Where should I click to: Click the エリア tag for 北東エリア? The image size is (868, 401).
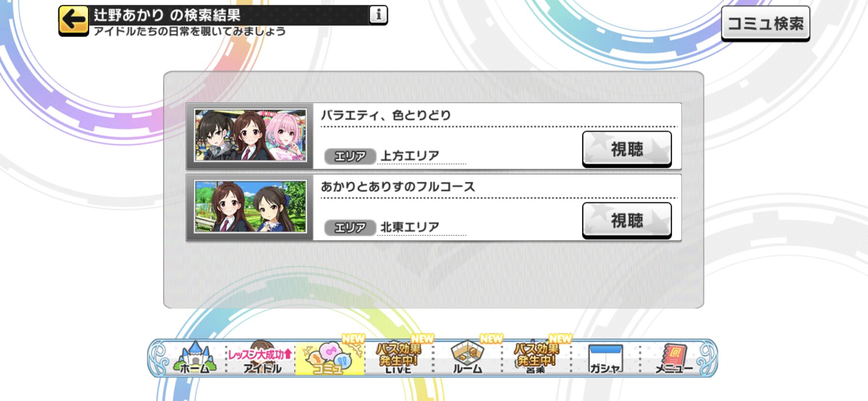pos(350,227)
